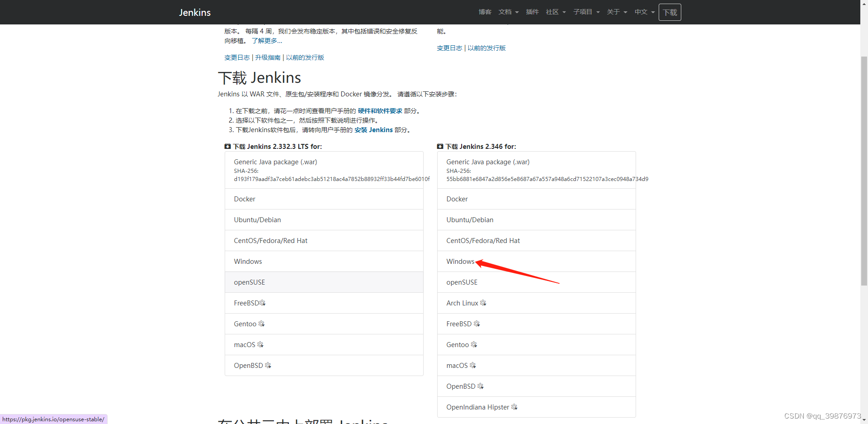Select FreeBSD under Jenkins 2.346

(537, 324)
